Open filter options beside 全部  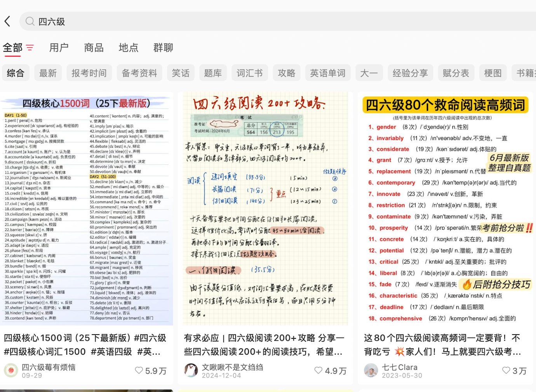pos(30,48)
